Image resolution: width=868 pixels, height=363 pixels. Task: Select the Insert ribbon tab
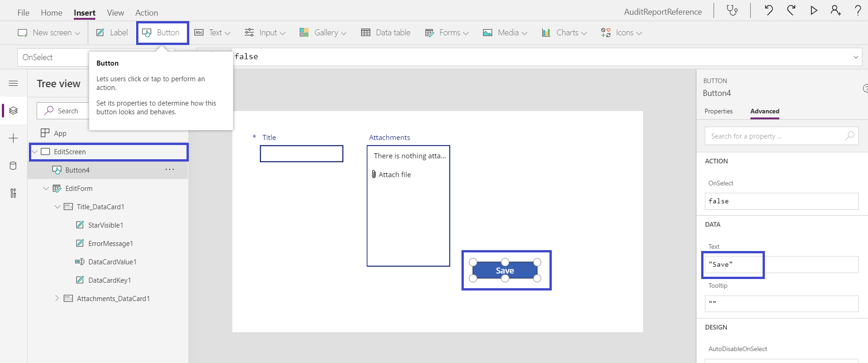coord(85,12)
